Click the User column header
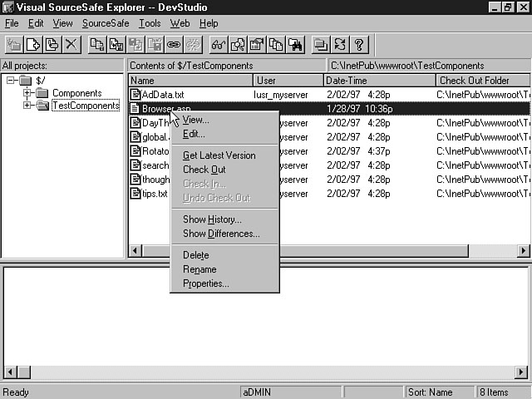Screen dimensions: 532x399 click(x=288, y=81)
